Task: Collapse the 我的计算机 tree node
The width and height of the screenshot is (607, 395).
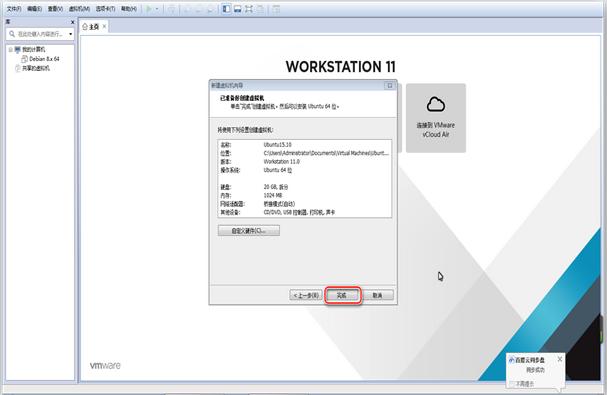Action: [10, 50]
